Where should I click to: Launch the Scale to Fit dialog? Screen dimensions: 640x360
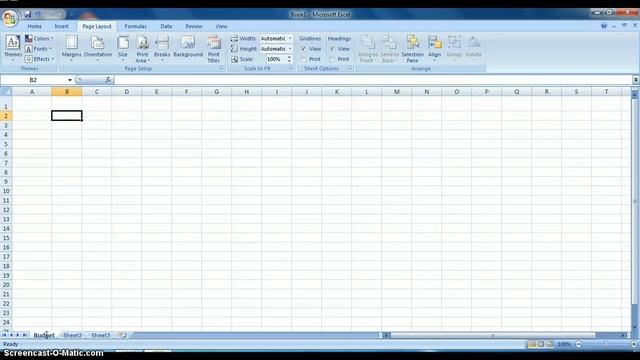pyautogui.click(x=292, y=69)
